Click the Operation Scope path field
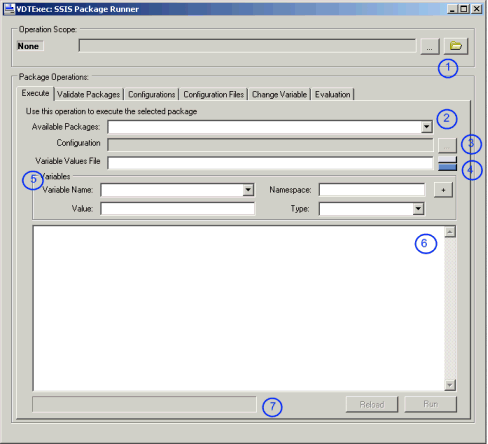This screenshot has height=444, width=488. (x=247, y=46)
